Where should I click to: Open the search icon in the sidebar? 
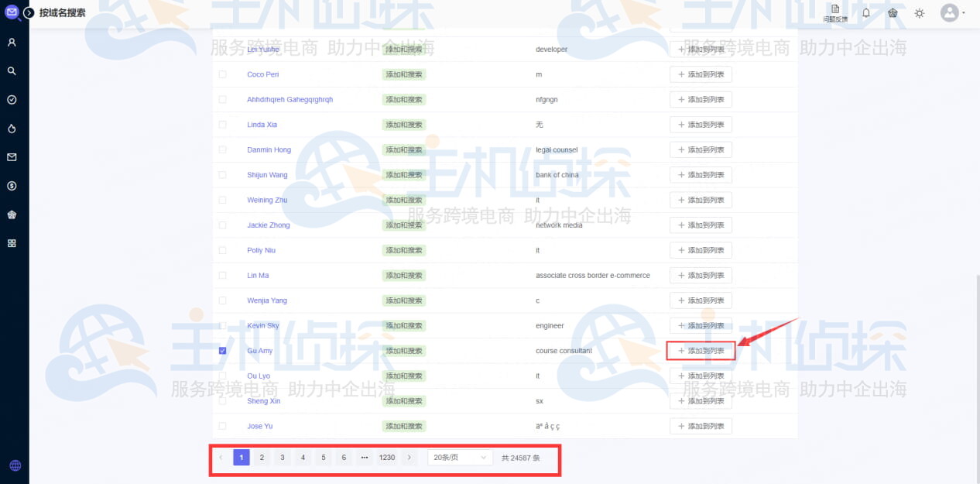14,70
